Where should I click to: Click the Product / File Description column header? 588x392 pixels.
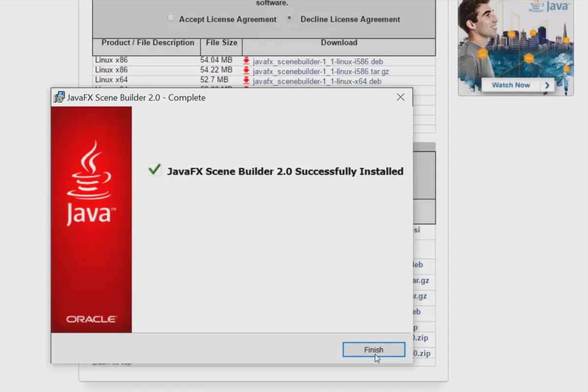147,47
